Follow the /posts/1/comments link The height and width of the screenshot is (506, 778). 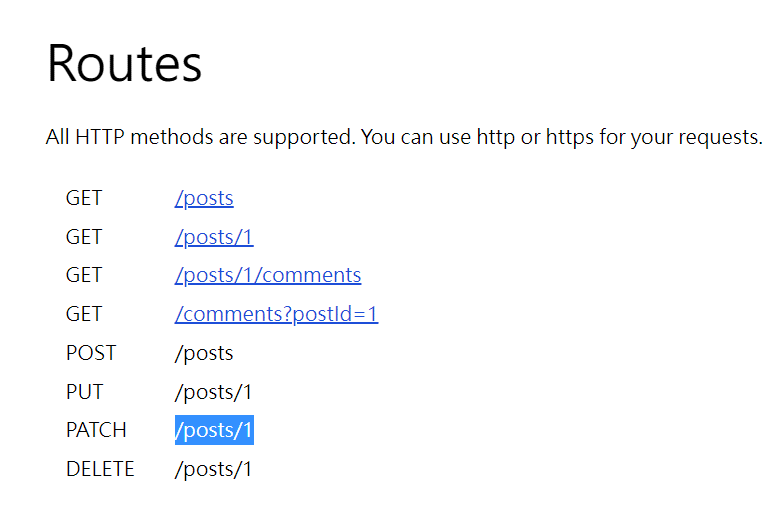click(268, 275)
